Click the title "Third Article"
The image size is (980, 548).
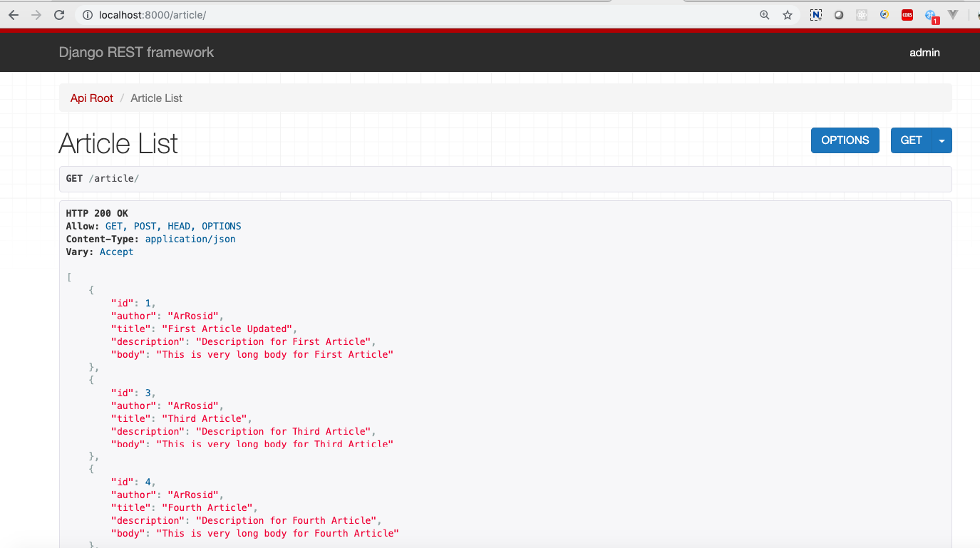tap(205, 418)
